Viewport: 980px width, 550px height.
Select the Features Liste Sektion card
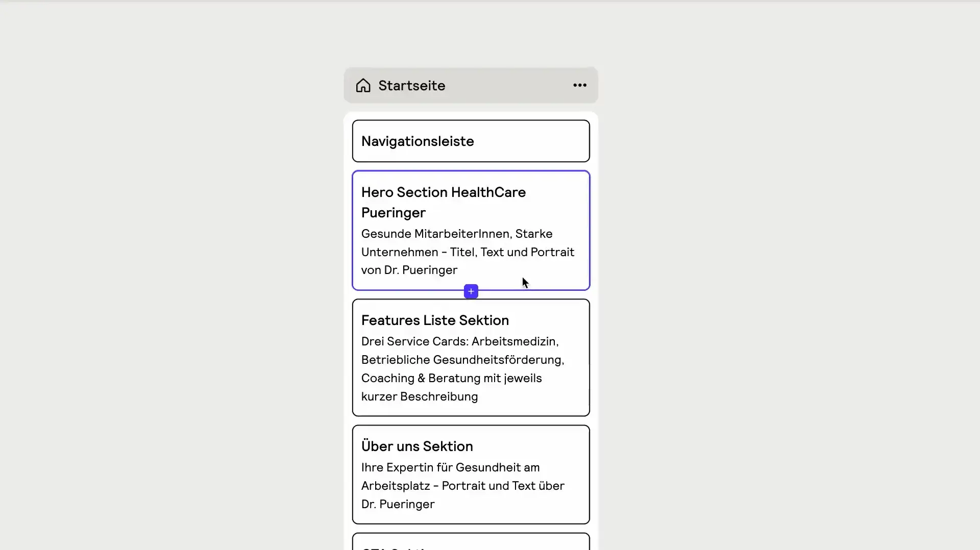pos(470,357)
